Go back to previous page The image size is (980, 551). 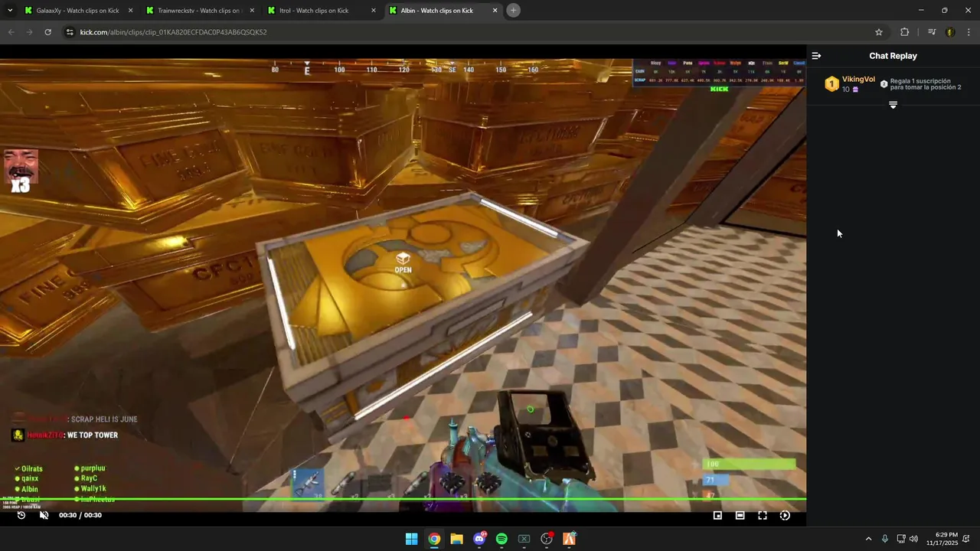11,32
